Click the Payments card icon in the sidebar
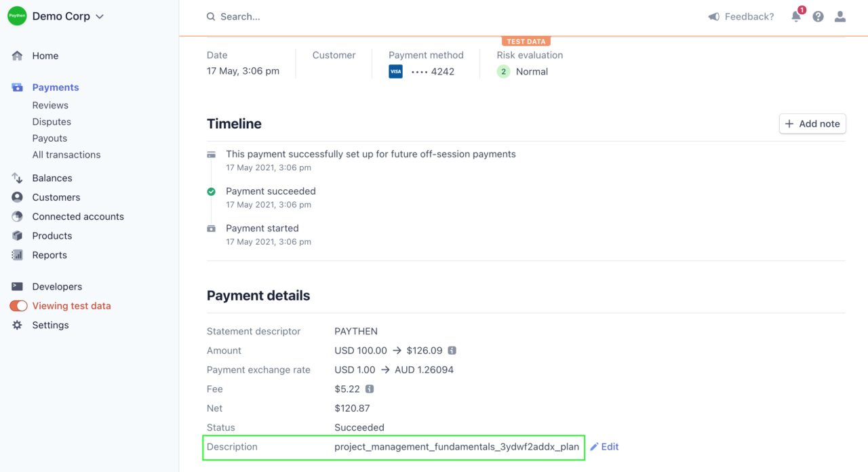The image size is (868, 472). pyautogui.click(x=17, y=87)
